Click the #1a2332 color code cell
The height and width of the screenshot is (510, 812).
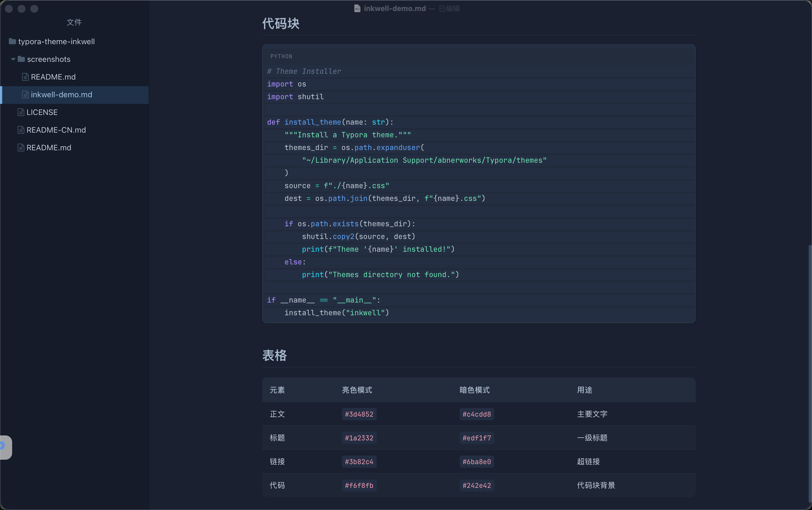(x=359, y=438)
